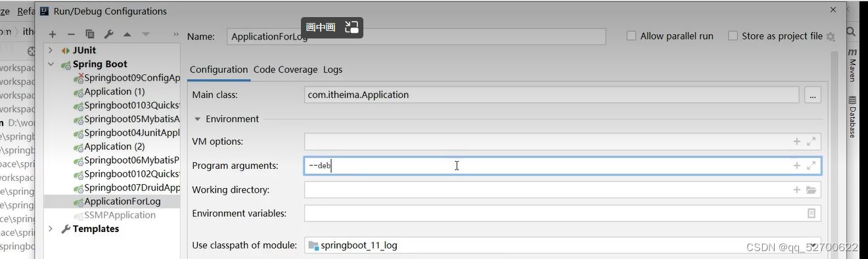The height and width of the screenshot is (259, 868).
Task: Remove the selected configuration with minus icon
Action: click(x=71, y=34)
